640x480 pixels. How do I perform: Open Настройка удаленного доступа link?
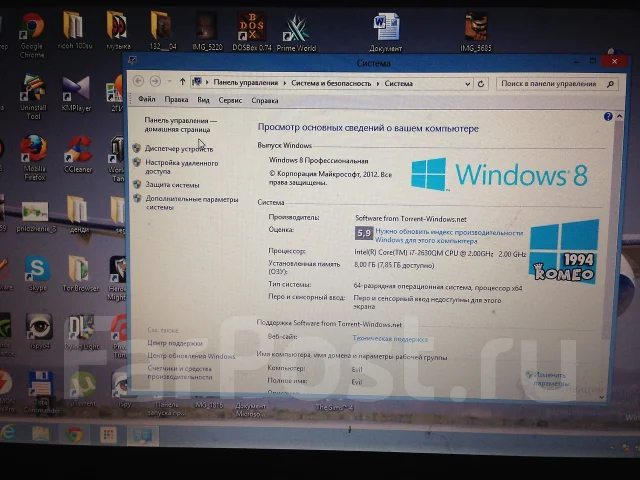click(x=182, y=167)
